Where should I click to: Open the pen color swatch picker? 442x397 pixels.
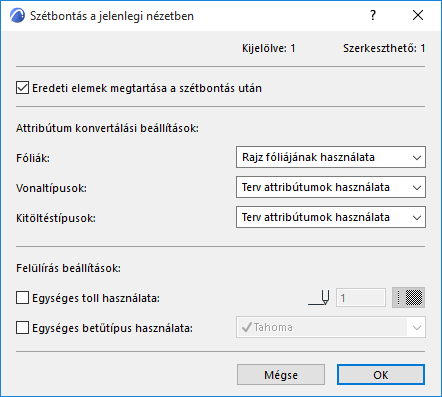click(x=408, y=297)
